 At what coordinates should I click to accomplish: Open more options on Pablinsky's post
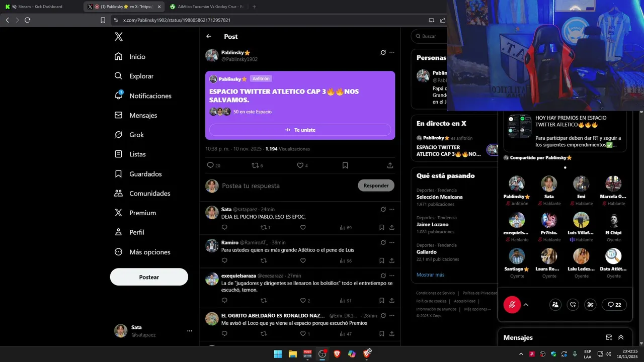[392, 52]
